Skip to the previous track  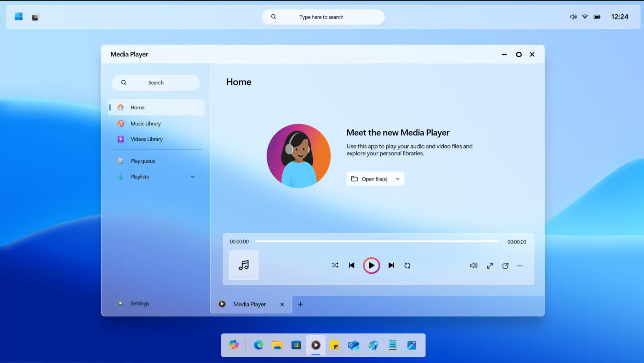(352, 265)
